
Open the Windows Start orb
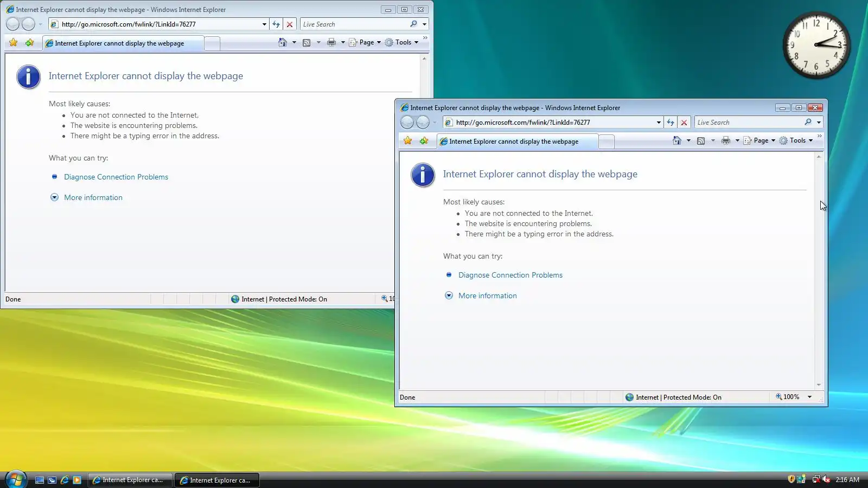coord(16,480)
